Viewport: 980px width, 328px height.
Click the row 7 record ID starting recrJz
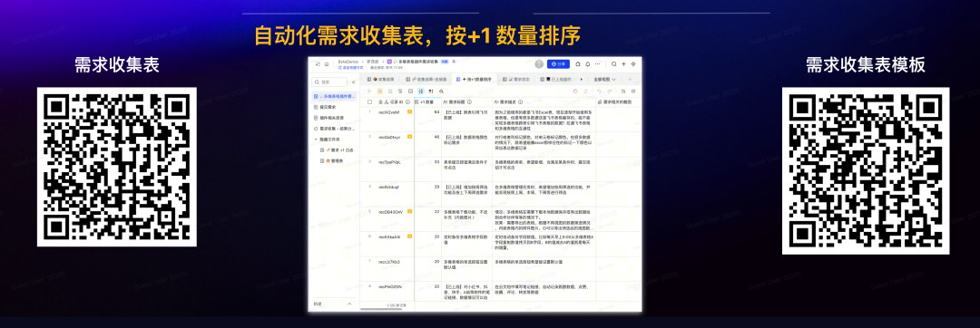[x=388, y=262]
